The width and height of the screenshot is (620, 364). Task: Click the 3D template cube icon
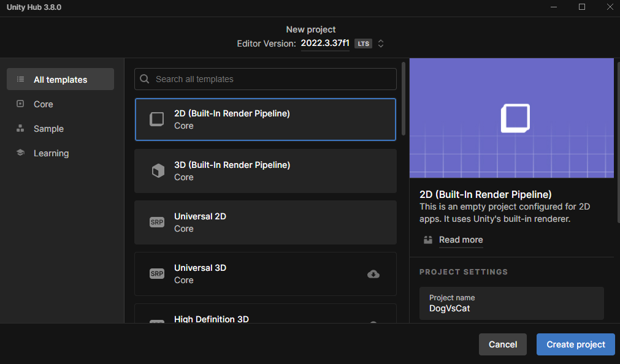[x=158, y=171]
